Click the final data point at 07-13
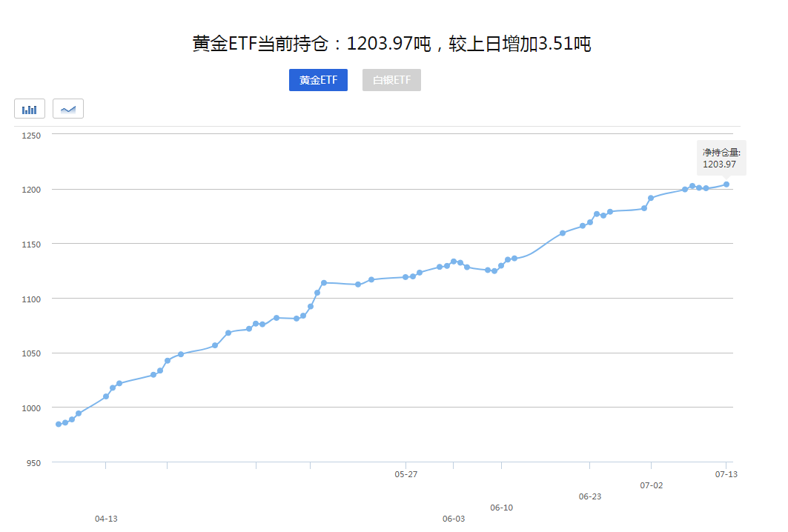 [x=726, y=184]
